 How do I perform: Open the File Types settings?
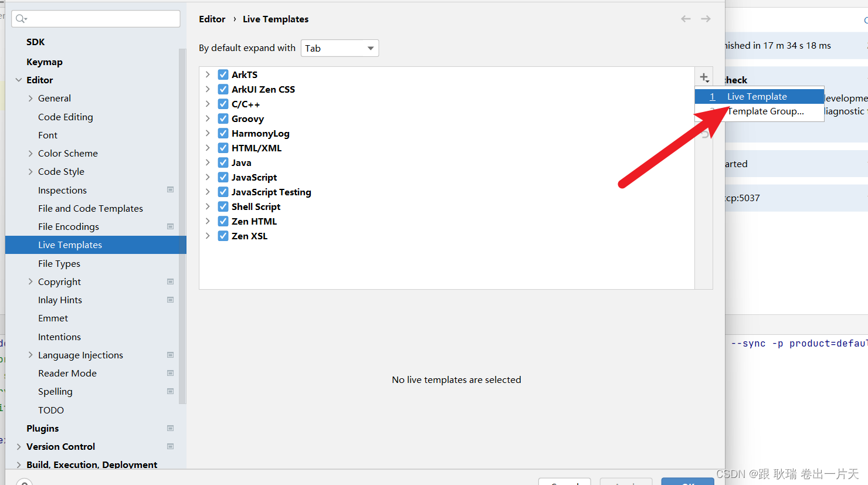coord(59,263)
